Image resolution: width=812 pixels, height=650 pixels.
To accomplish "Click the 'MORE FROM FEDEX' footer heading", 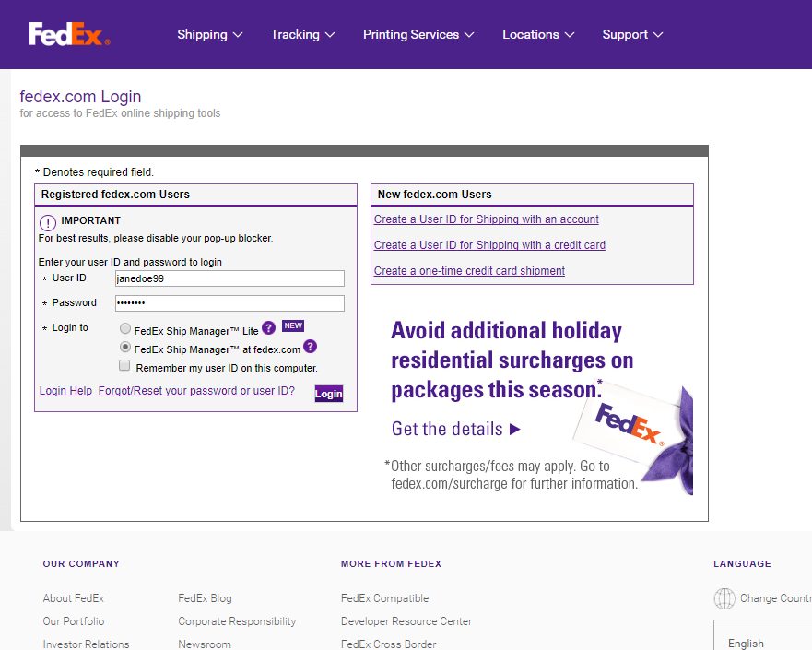I will tap(391, 563).
